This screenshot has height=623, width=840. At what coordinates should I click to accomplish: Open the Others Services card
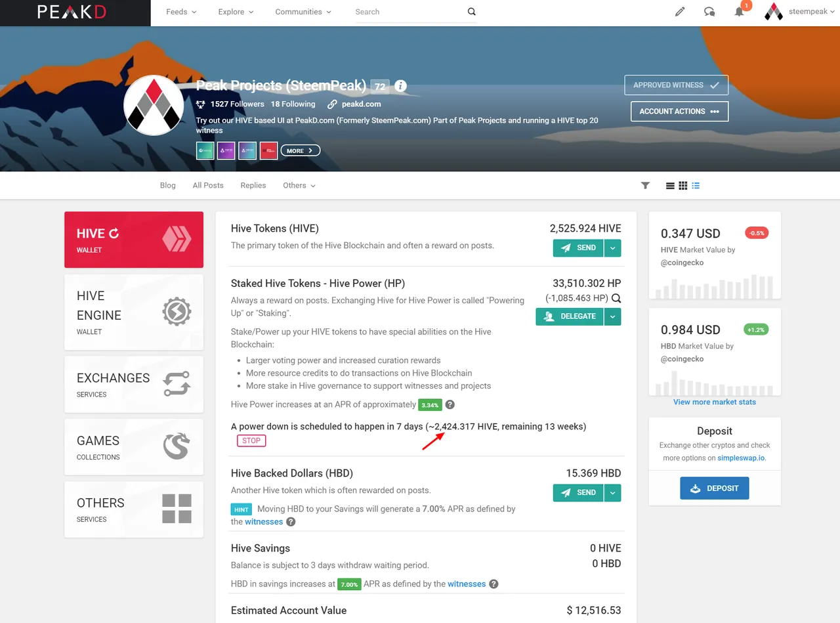click(134, 509)
